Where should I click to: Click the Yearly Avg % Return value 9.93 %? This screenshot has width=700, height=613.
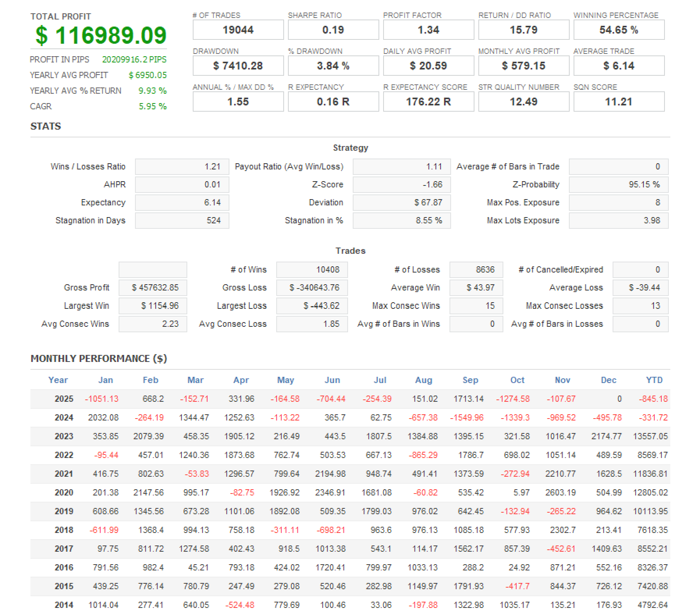click(153, 91)
